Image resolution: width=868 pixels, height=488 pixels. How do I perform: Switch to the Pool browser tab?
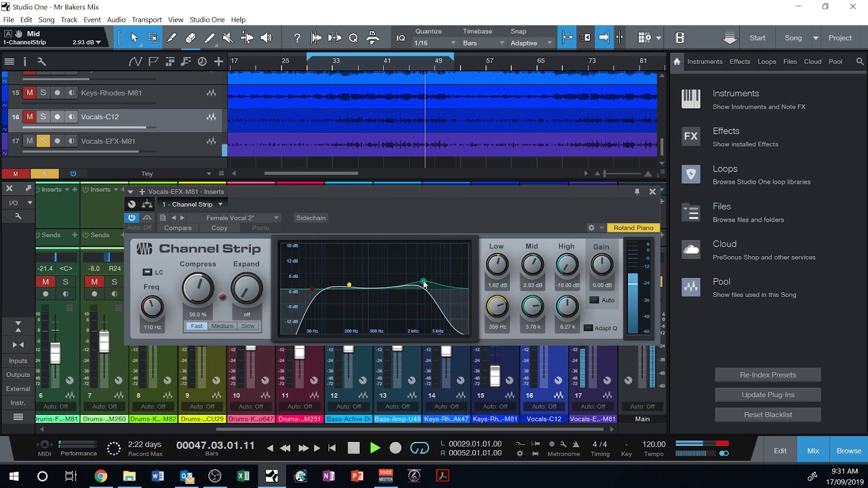pos(835,62)
